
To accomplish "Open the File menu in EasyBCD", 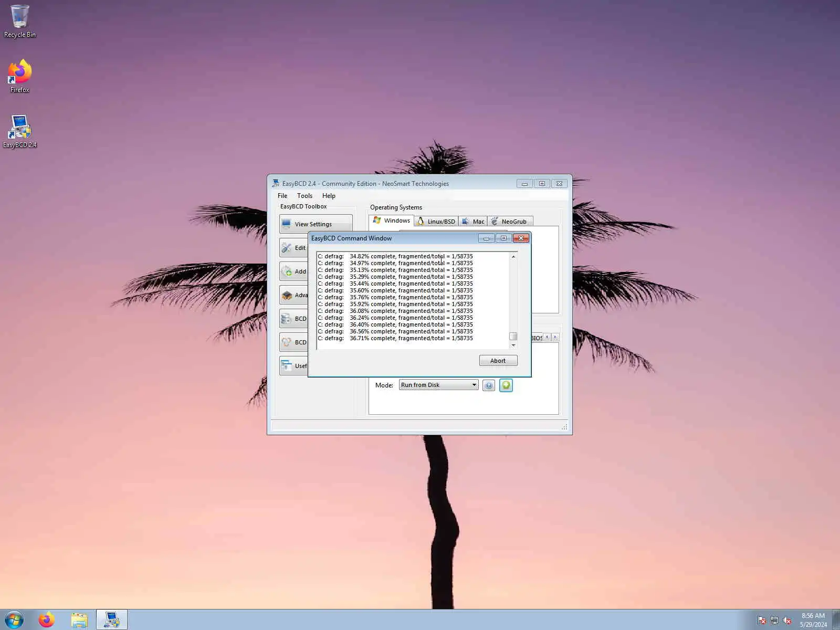I will pyautogui.click(x=282, y=196).
